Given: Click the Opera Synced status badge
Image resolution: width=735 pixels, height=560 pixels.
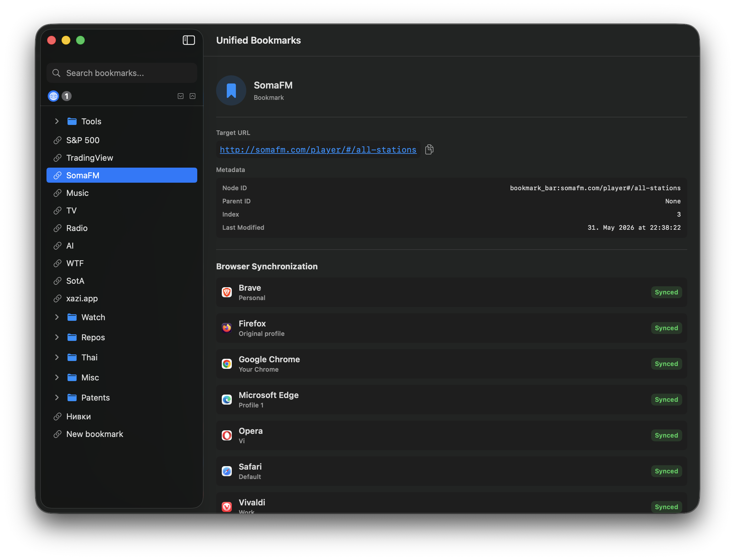Looking at the screenshot, I should (666, 435).
